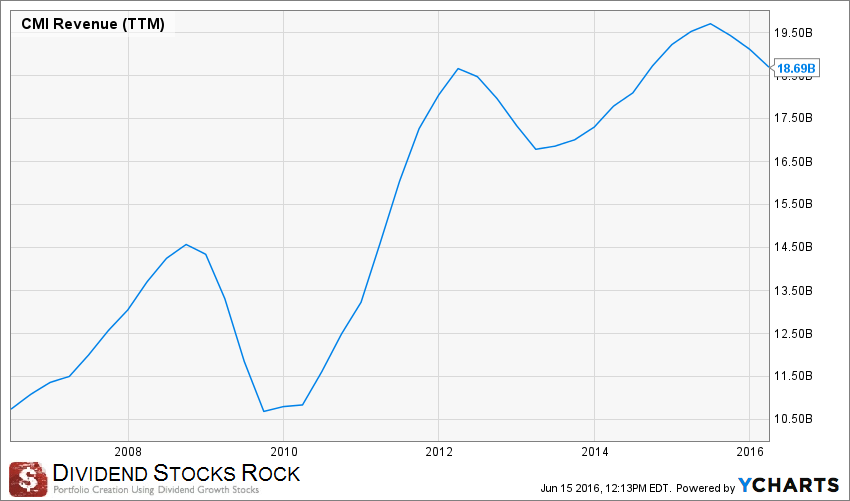Click the blue 18.69B current value tag
The image size is (850, 501).
pyautogui.click(x=797, y=68)
